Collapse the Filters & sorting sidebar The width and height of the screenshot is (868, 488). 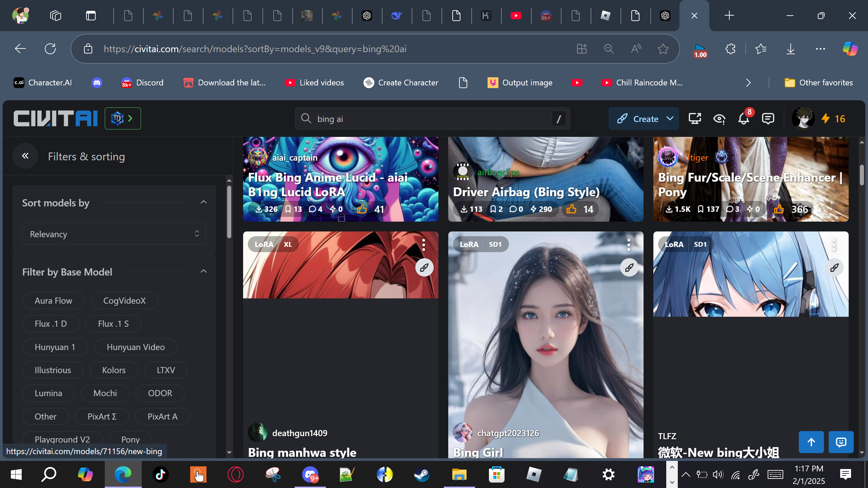tap(25, 156)
